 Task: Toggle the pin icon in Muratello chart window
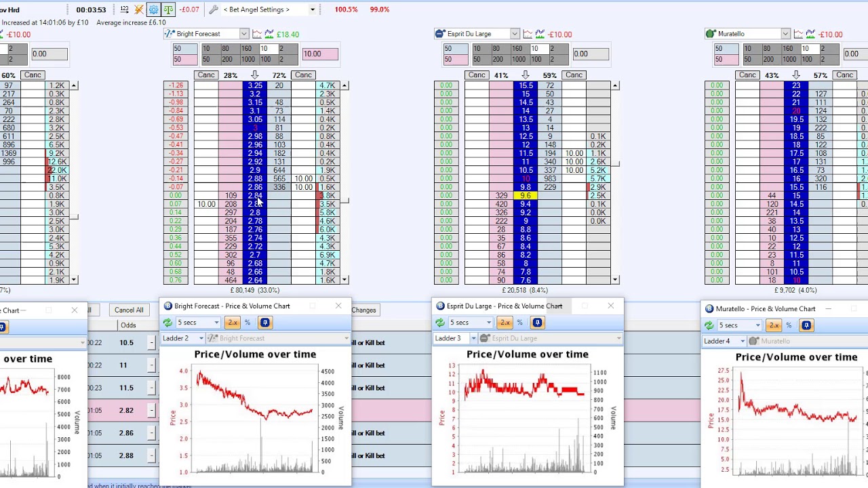coord(806,325)
